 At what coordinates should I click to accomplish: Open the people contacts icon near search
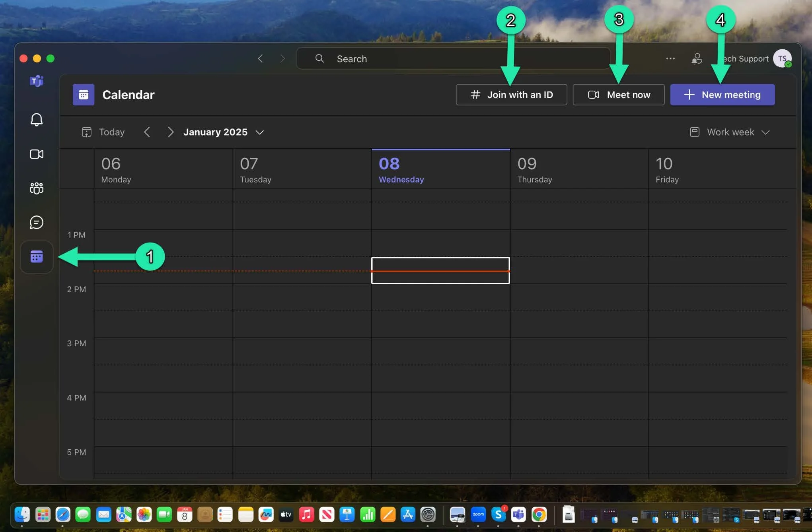pos(697,58)
